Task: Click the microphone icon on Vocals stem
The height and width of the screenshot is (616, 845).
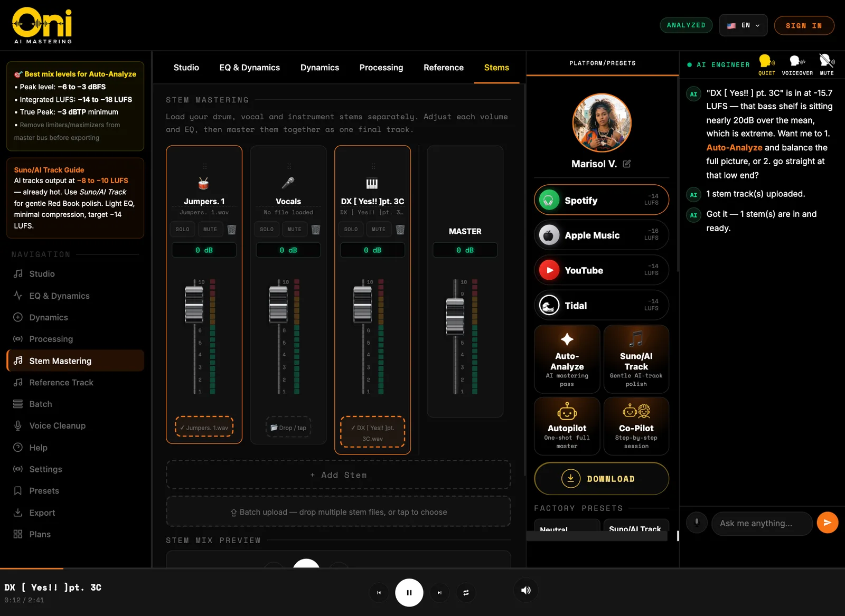Action: pos(288,183)
